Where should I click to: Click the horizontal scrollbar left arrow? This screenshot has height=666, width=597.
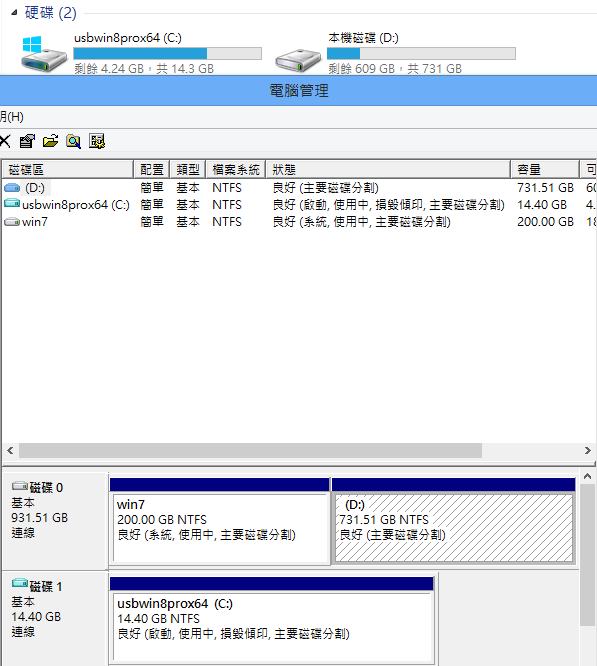tap(10, 450)
